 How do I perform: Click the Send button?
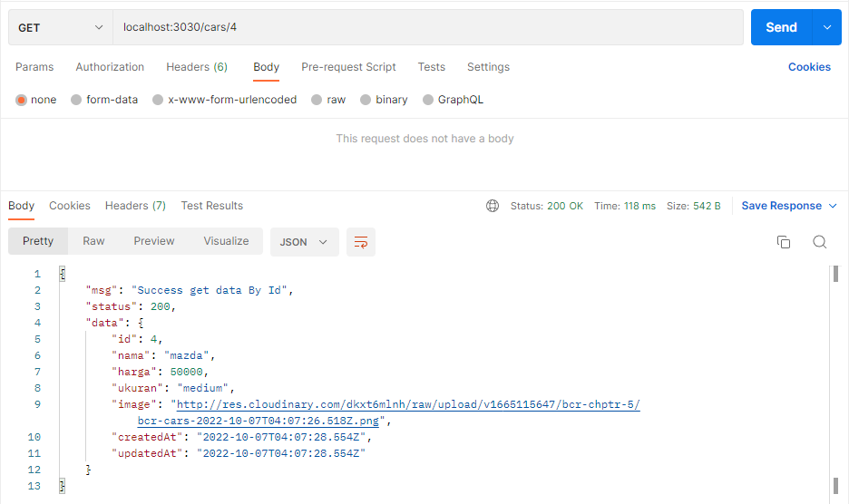click(x=781, y=27)
